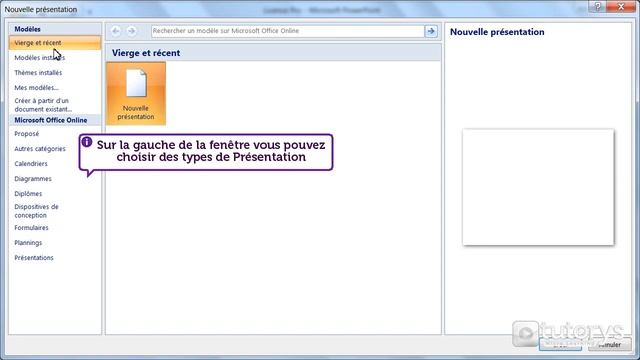Viewport: 640px width, 360px height.
Task: Click the forward navigation arrow
Action: pyautogui.click(x=131, y=31)
